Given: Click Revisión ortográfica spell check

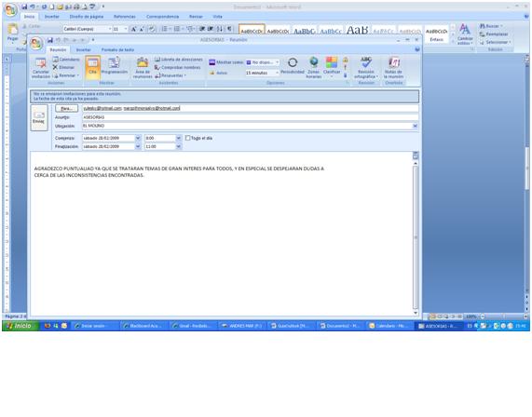Looking at the screenshot, I should 366,67.
